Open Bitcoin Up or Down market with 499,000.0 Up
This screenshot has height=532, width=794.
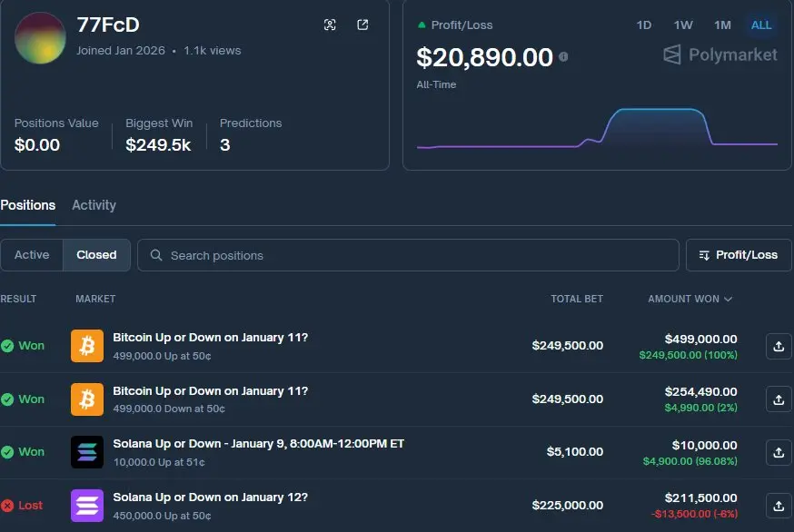click(x=210, y=338)
